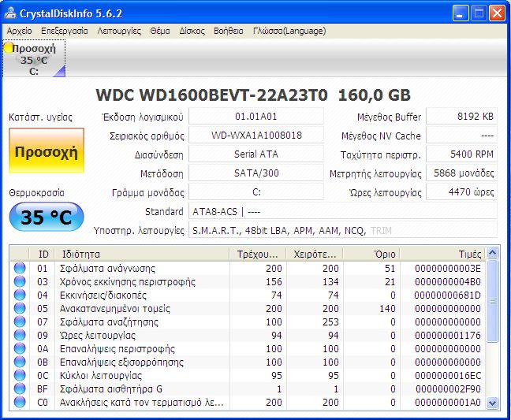Select row text Σφάλματα ανάγνωσης

click(107, 269)
